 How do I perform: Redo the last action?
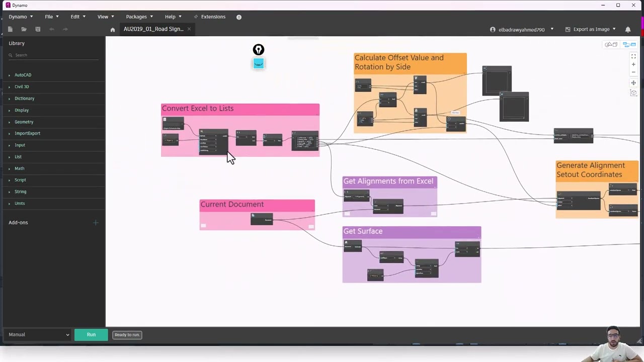(x=65, y=29)
